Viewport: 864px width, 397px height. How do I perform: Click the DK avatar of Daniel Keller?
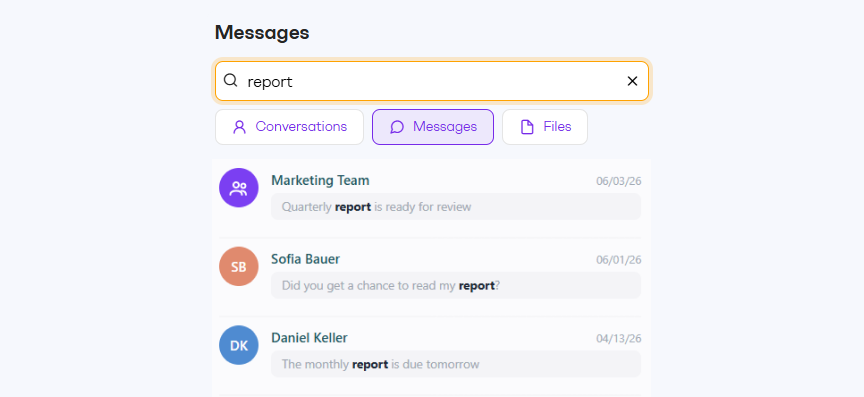(239, 345)
